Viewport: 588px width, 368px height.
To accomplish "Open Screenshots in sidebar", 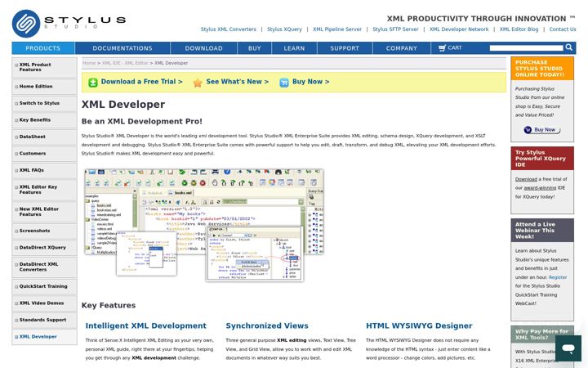I will coord(44,231).
